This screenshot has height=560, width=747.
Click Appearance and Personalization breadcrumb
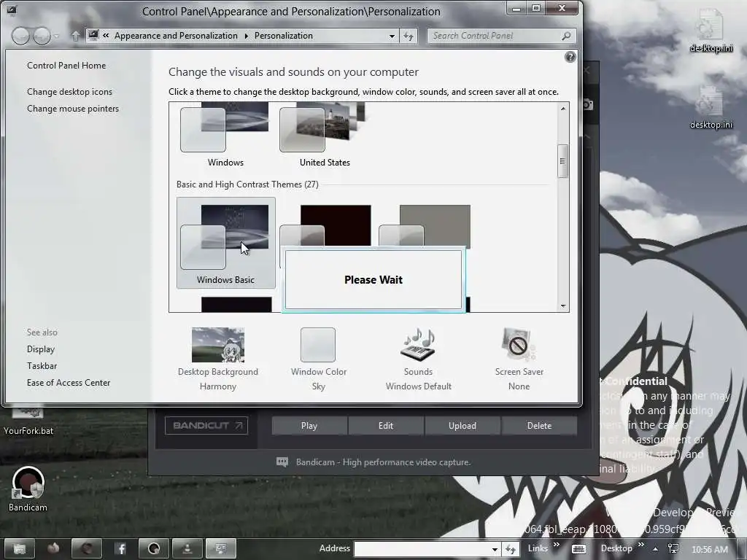point(176,36)
